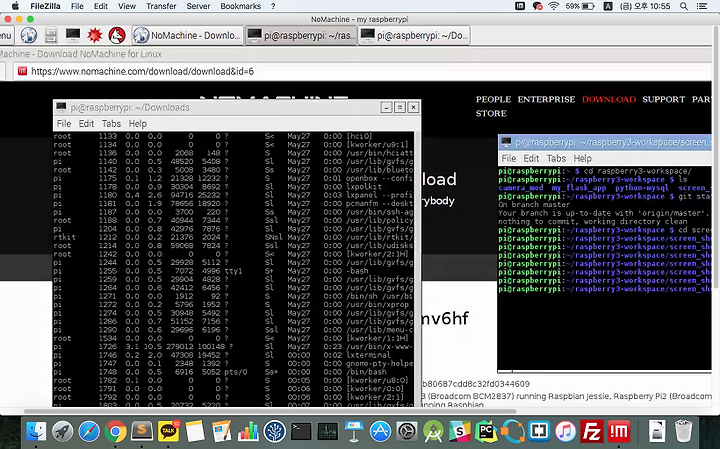Screen dimensions: 720x449
Task: Open SUPPORT link on NoMachine site
Action: click(664, 100)
